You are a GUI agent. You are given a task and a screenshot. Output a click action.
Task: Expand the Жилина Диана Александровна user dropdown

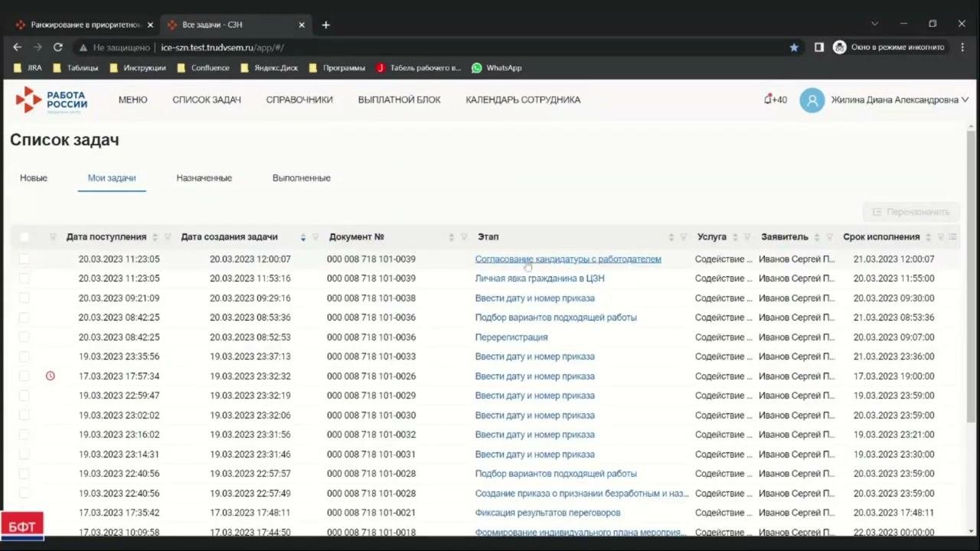[965, 100]
